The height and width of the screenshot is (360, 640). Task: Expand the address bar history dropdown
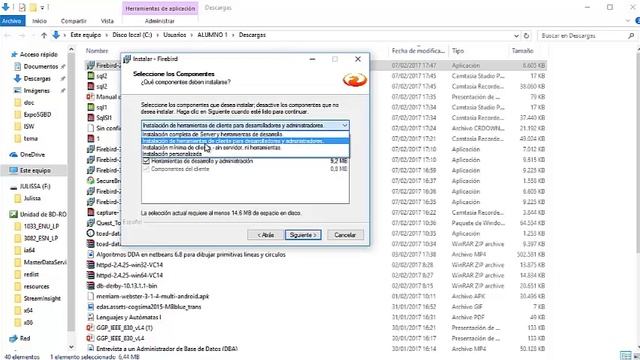point(517,36)
